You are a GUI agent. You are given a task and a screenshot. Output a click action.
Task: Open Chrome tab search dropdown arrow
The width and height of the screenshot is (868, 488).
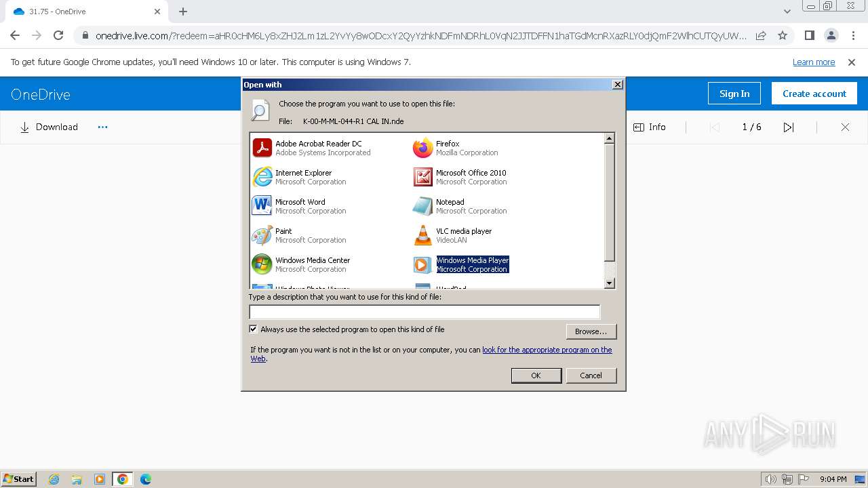[787, 12]
